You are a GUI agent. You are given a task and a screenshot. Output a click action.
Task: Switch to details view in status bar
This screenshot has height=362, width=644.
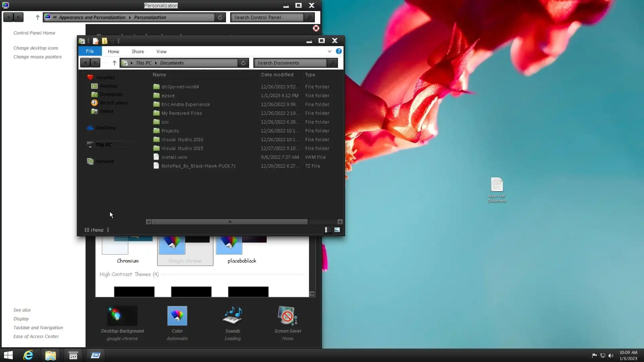pos(328,230)
